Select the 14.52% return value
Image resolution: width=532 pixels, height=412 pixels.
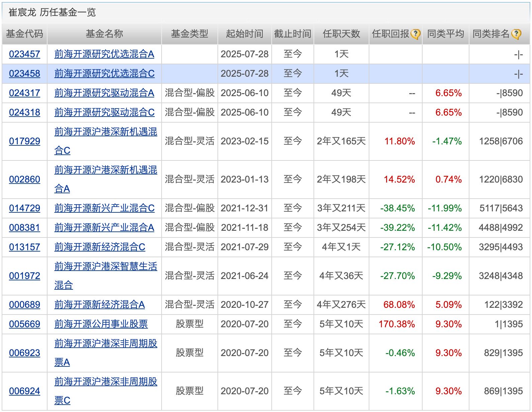tap(399, 179)
